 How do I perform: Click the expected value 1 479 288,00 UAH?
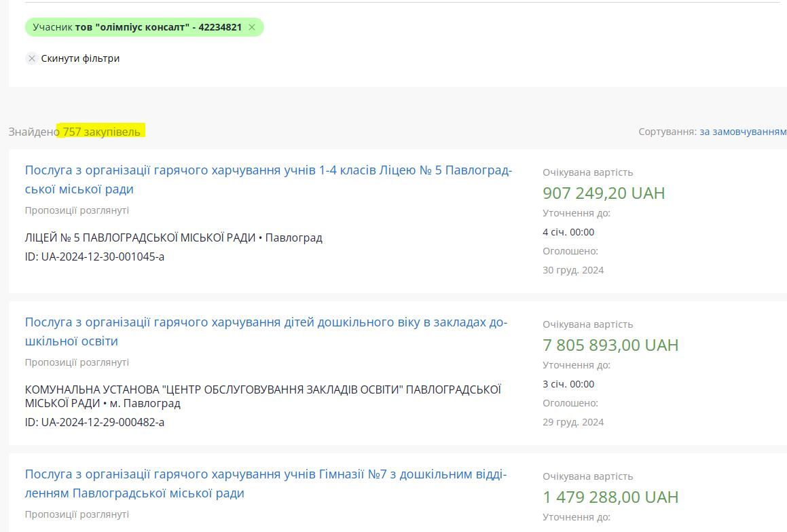coord(610,497)
